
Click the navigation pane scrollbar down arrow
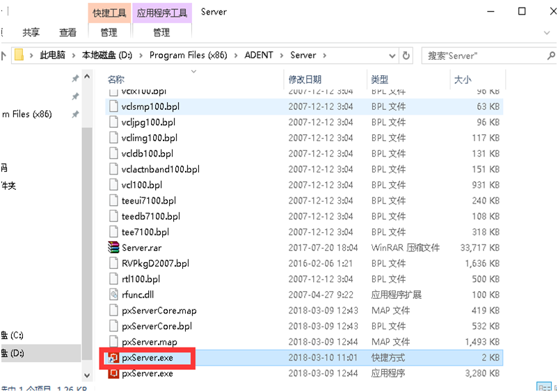coord(86,375)
